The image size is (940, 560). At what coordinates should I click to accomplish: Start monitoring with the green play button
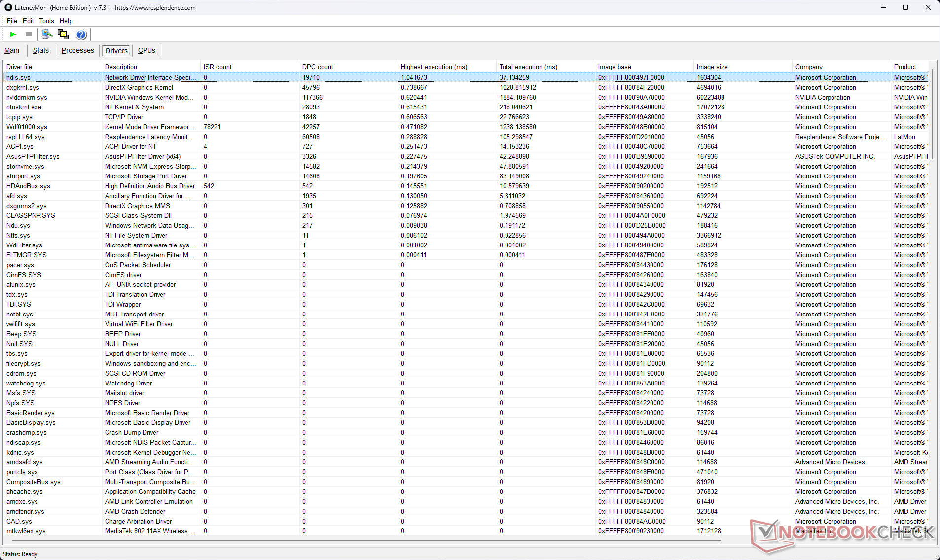pyautogui.click(x=13, y=35)
